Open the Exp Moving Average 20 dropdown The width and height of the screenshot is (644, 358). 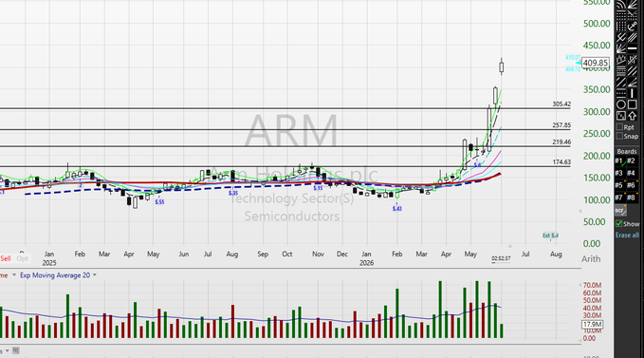click(x=95, y=275)
